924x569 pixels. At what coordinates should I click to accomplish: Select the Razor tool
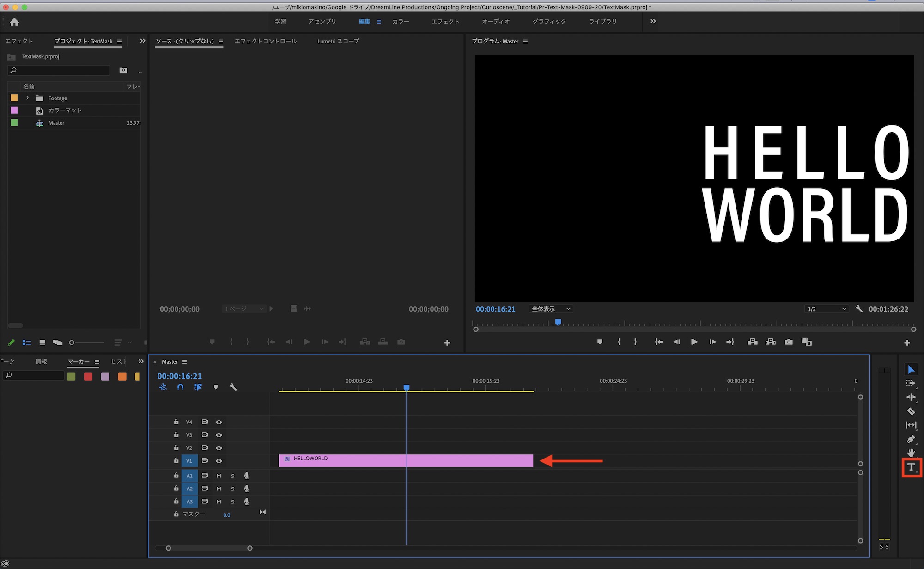tap(911, 411)
